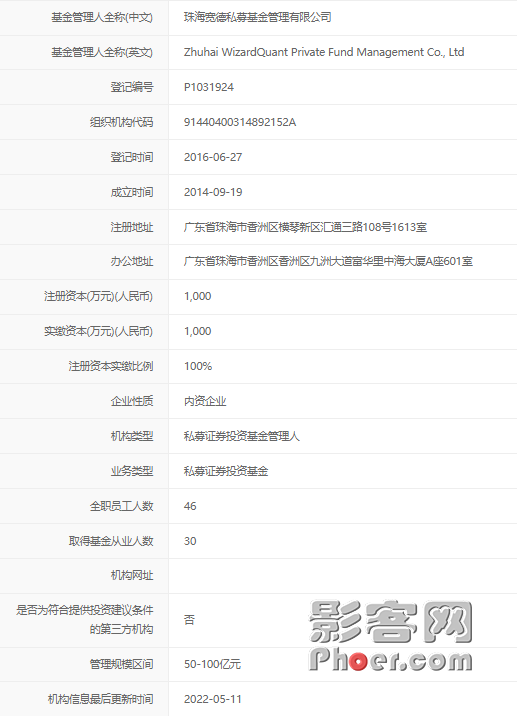Viewport: 517px width, 716px height.
Task: Click the label 基金管理人全称(英文)
Action: pyautogui.click(x=102, y=53)
